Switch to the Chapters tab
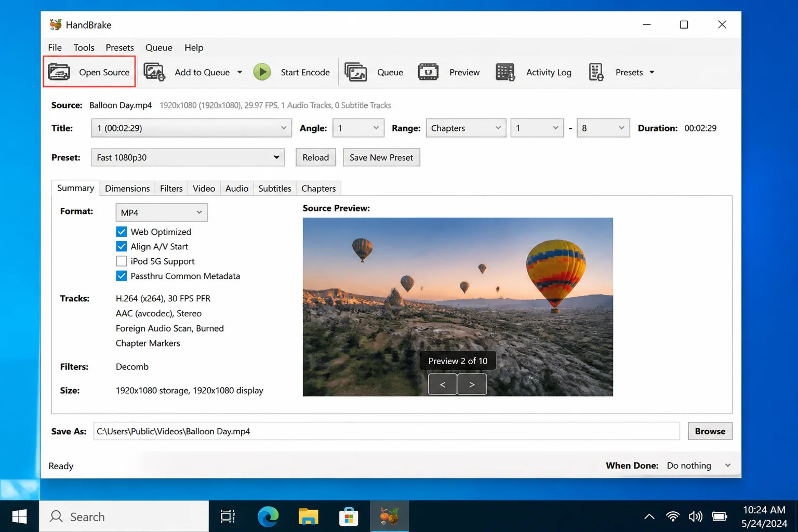The height and width of the screenshot is (532, 798). click(318, 188)
